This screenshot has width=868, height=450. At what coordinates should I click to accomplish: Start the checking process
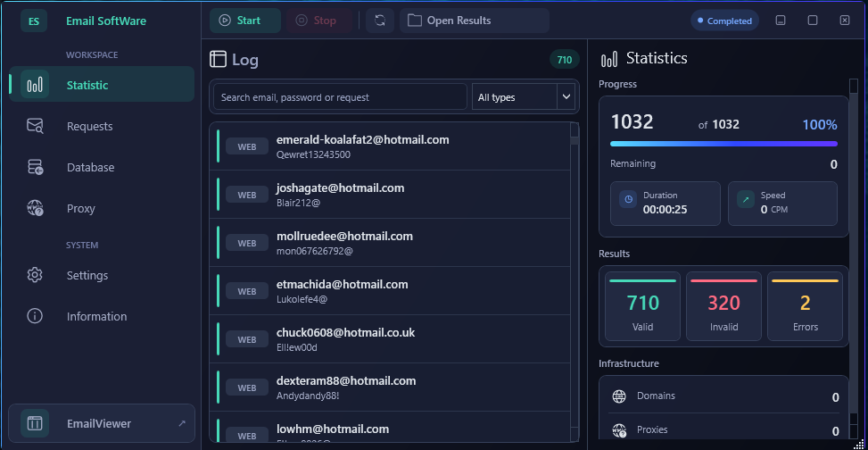pyautogui.click(x=245, y=21)
